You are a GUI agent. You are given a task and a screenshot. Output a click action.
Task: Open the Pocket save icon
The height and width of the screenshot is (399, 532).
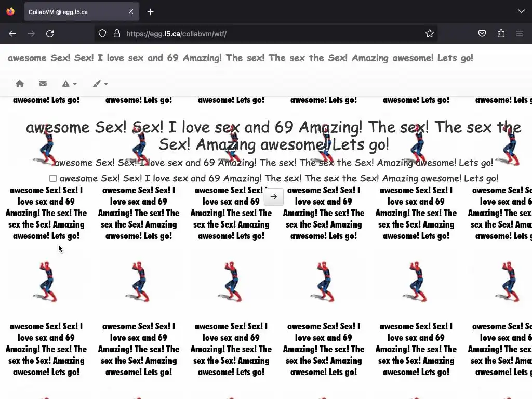click(482, 34)
